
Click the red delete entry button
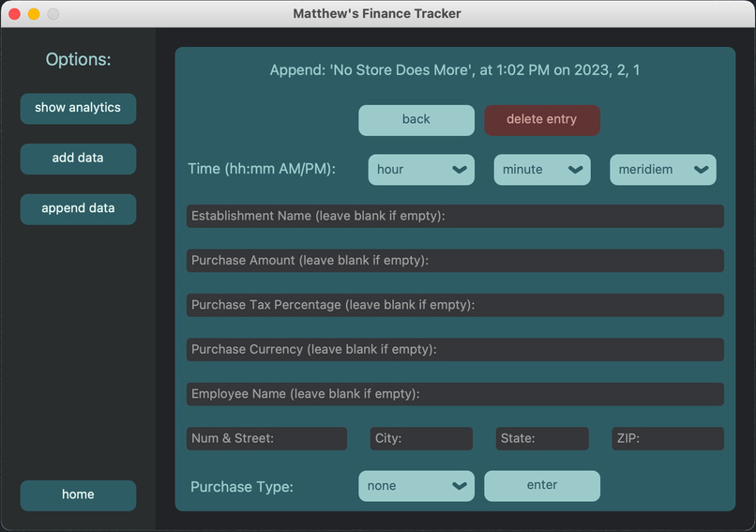[542, 120]
